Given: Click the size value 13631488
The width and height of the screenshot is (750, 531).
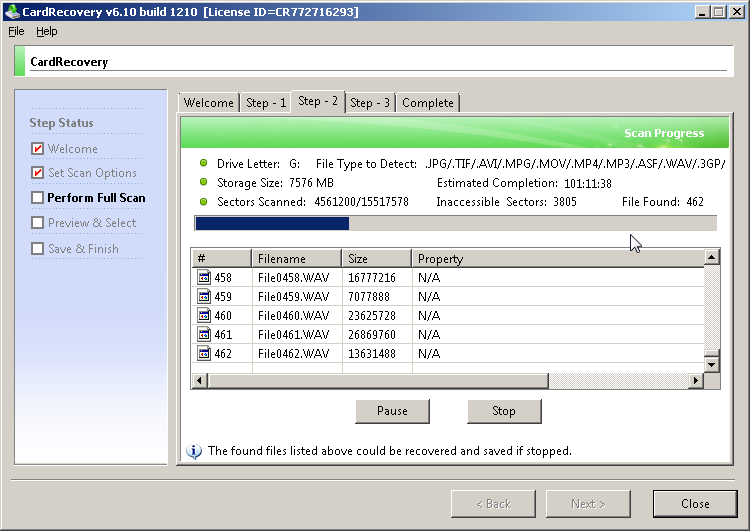Looking at the screenshot, I should coord(372,354).
